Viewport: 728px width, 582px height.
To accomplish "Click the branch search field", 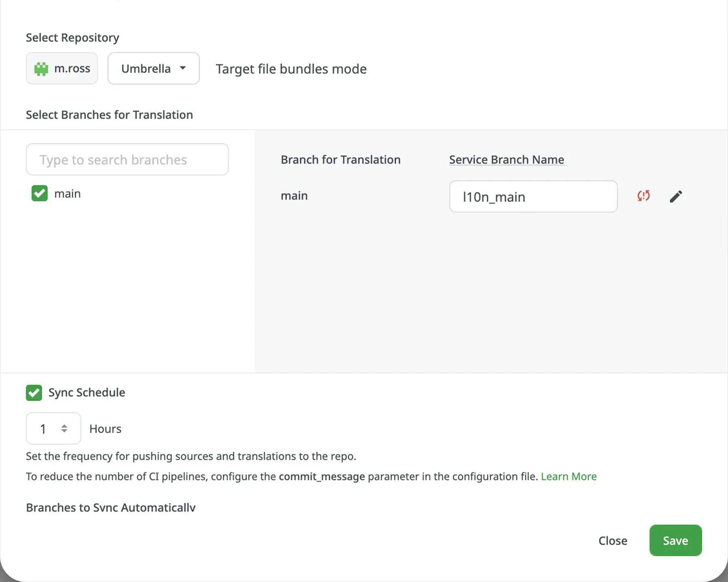I will click(x=127, y=159).
